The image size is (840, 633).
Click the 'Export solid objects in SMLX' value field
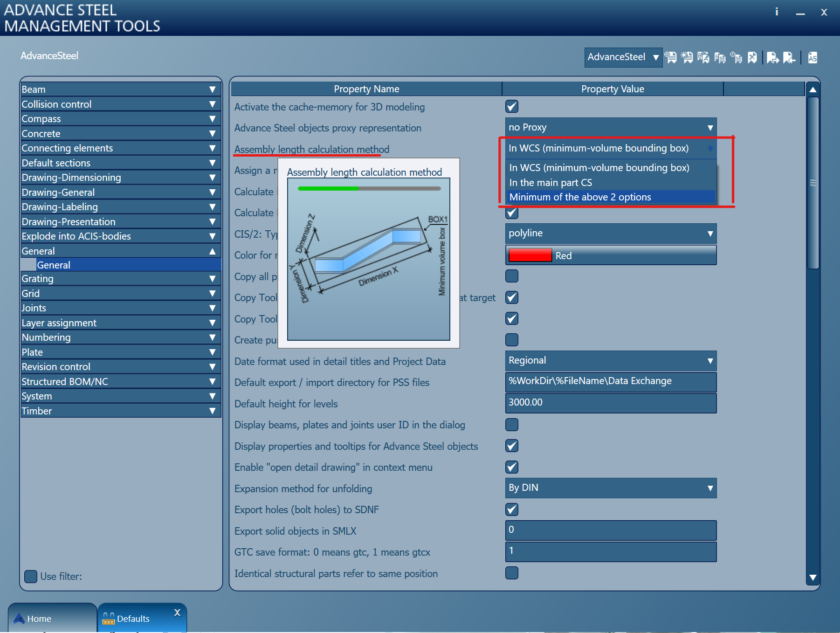coord(611,530)
